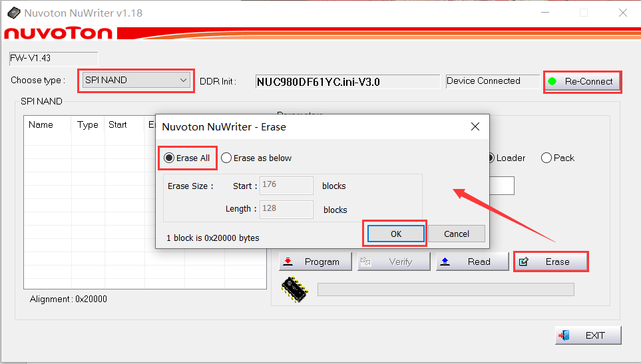Choose the Erase as below option
Viewport: 641px width, 364px height.
click(256, 158)
